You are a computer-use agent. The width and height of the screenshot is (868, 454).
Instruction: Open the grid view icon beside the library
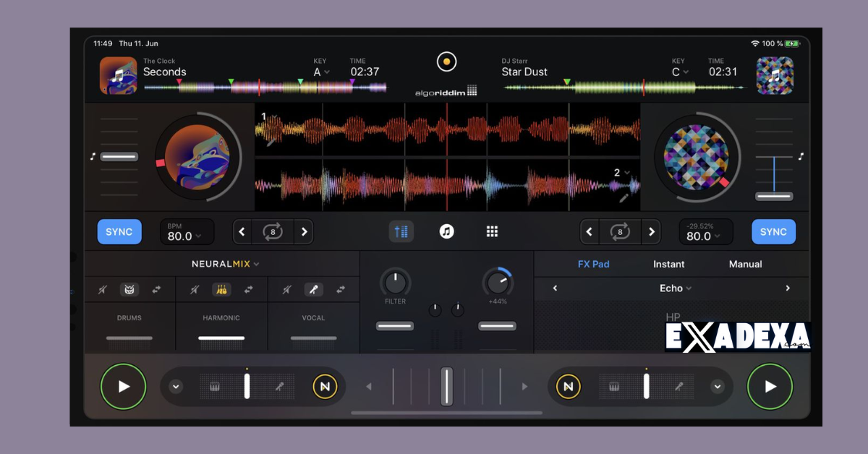point(492,231)
